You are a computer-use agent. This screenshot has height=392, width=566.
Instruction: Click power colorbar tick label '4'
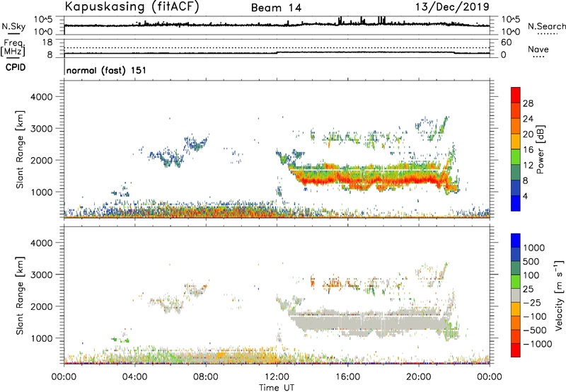tap(525, 196)
